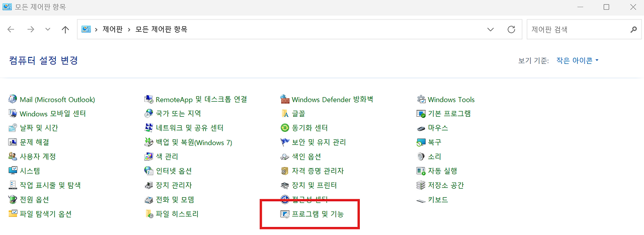
Task: Open the 백업 및 복원(Windows 7) icon
Action: (149, 142)
